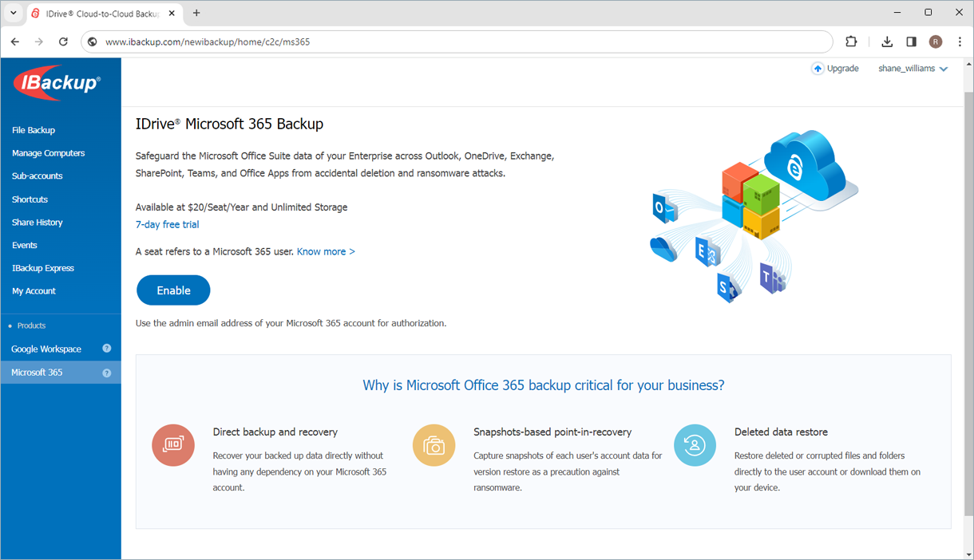Screen dimensions: 974x560
Task: Click the 'IDrive Microsoft 365 Backup' heading
Action: click(229, 124)
